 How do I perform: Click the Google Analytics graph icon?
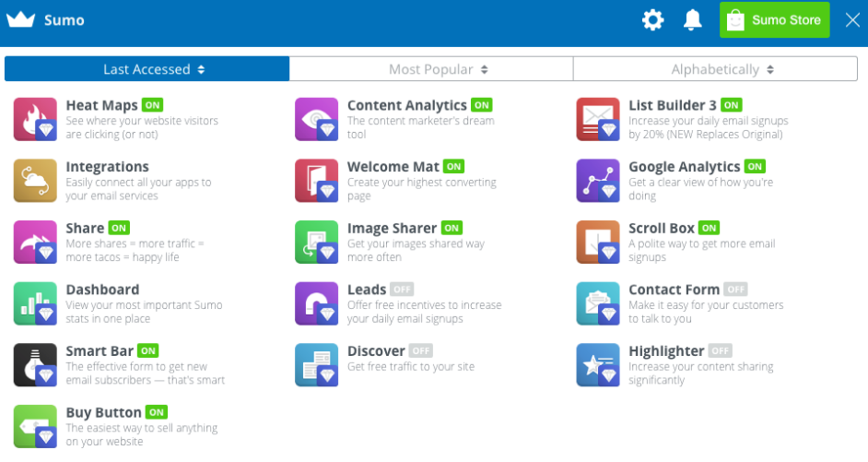[x=598, y=181]
